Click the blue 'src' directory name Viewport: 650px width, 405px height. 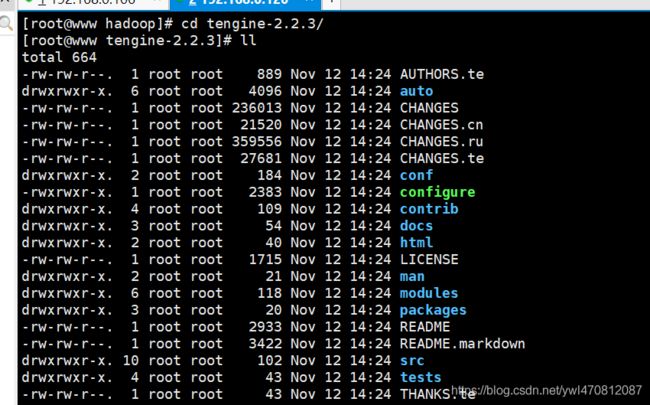point(412,361)
